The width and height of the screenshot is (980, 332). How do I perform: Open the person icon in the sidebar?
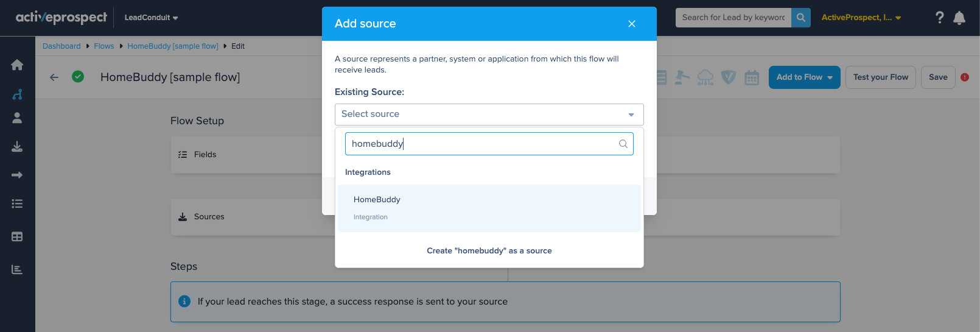tap(17, 118)
